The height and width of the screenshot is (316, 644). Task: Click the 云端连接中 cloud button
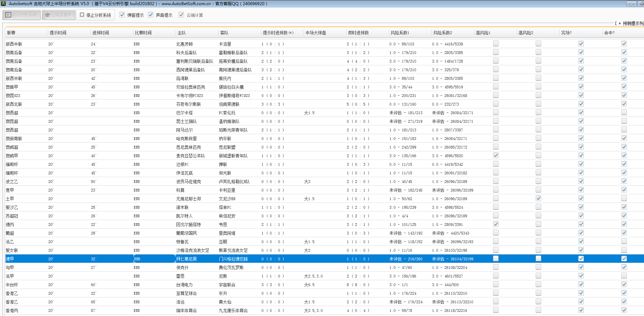pyautogui.click(x=58, y=15)
